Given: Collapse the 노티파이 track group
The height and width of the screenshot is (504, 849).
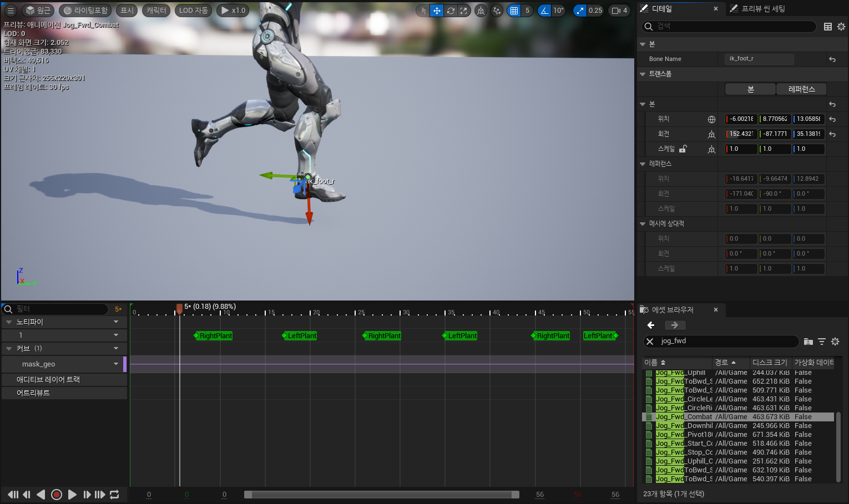Looking at the screenshot, I should (x=9, y=322).
